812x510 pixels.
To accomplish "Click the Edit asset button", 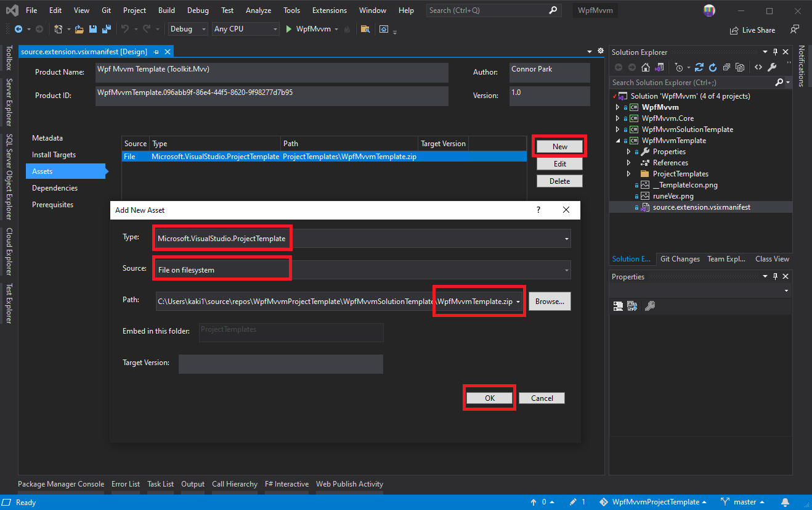I will [559, 163].
